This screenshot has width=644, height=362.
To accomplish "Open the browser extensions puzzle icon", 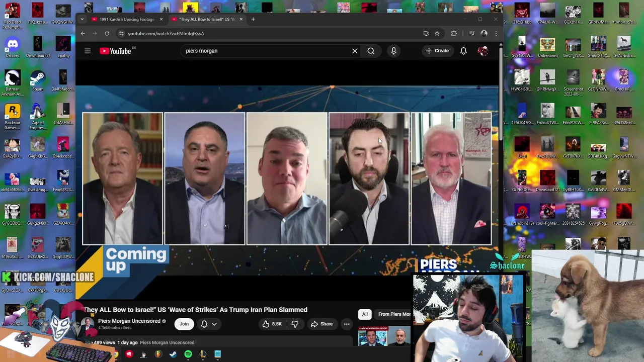I will coord(454,33).
